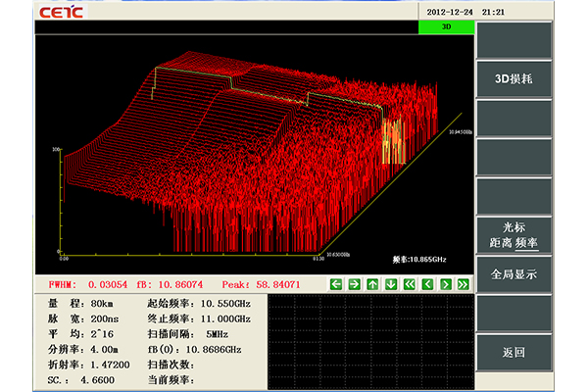Click the double-left chevron fast-move icon
Screen dimensions: 588x392
click(409, 284)
